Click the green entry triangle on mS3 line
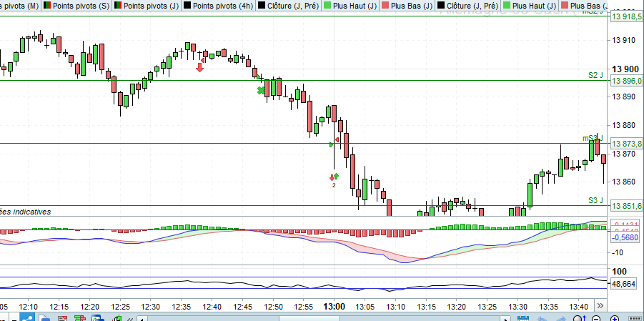Screen dimensions: 644x321 pyautogui.click(x=332, y=144)
